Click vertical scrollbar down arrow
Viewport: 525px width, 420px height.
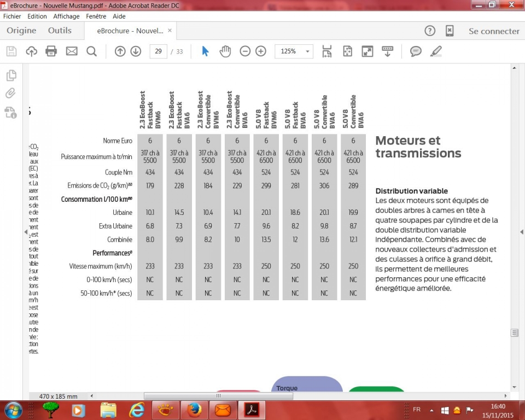click(x=514, y=388)
